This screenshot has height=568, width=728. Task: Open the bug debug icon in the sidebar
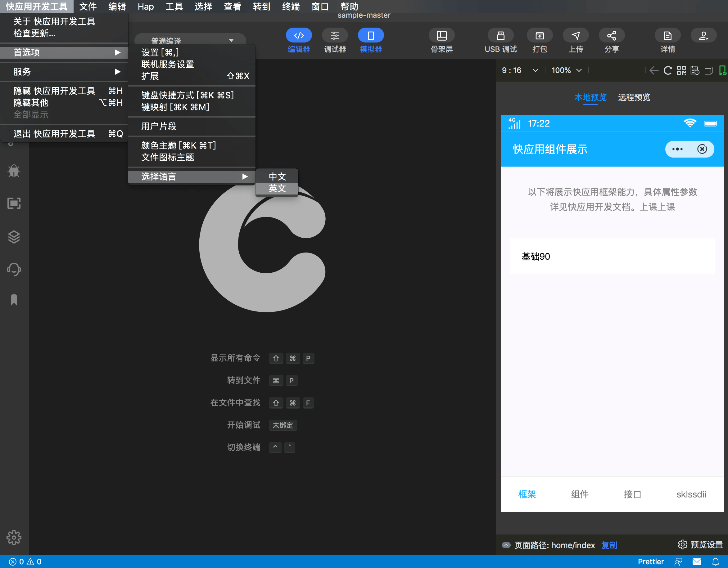[14, 171]
